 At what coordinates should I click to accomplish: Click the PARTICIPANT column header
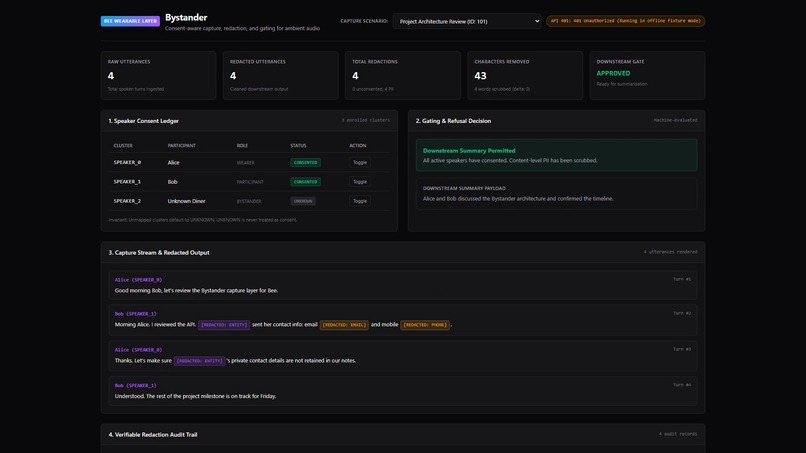coord(181,146)
